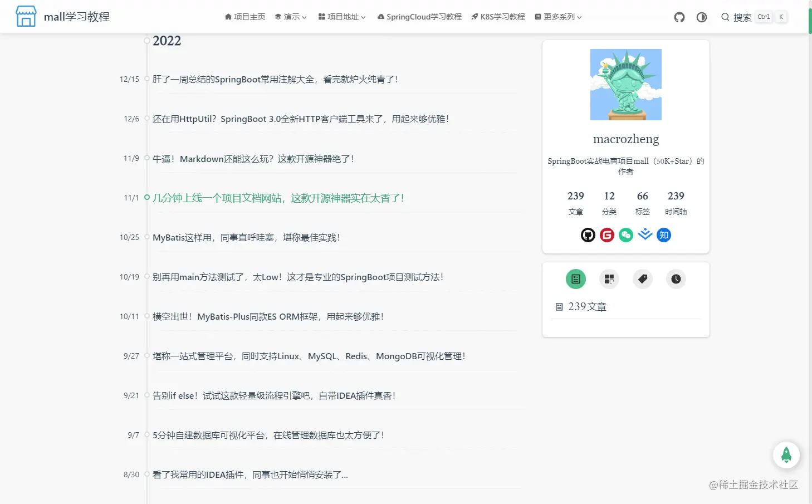Viewport: 812px width, 504px height.
Task: Open article 横空出世！MyBatis-Plus同款ES ORM框架
Action: 268,317
